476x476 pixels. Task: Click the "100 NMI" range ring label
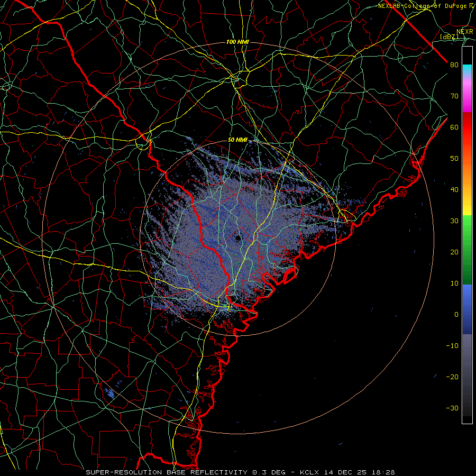(237, 42)
